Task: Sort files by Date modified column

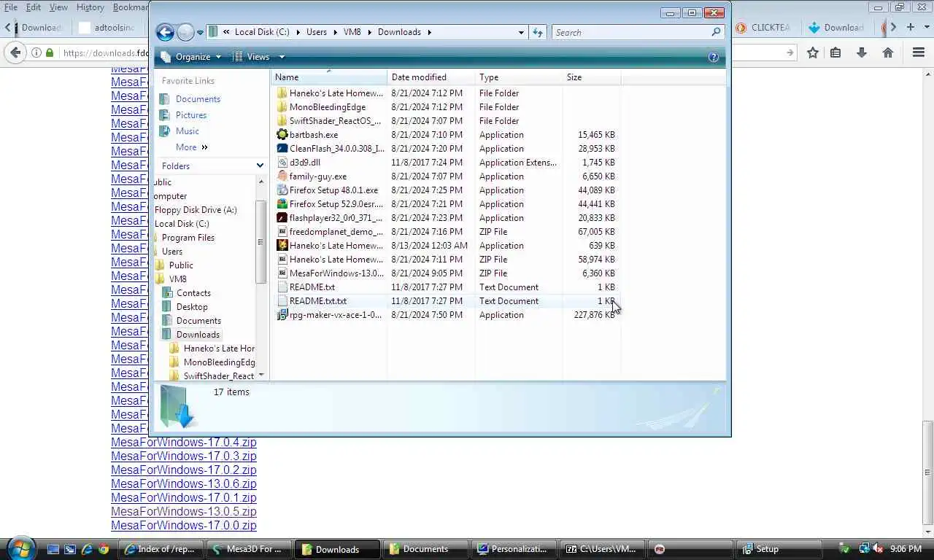Action: pyautogui.click(x=431, y=77)
